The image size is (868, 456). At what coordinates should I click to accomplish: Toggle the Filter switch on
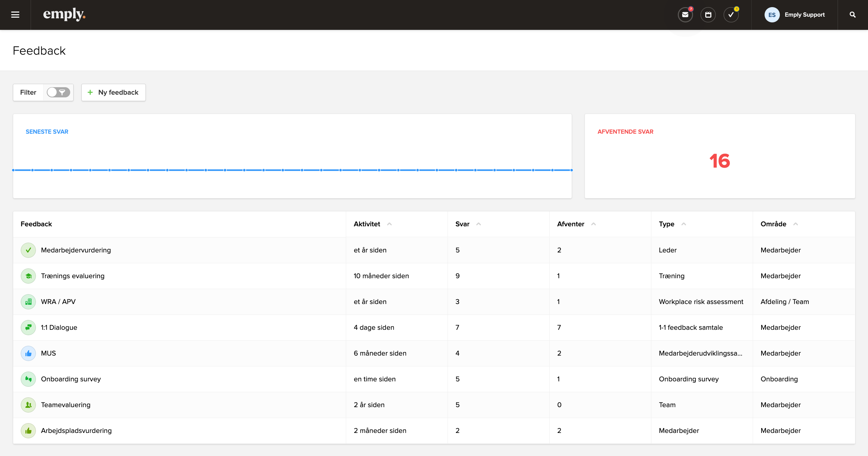[x=58, y=92]
